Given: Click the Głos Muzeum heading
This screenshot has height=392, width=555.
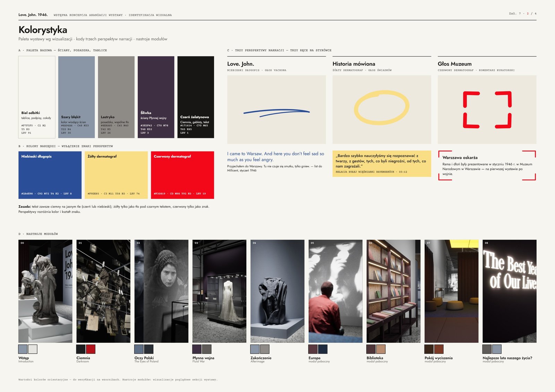Looking at the screenshot, I should tap(454, 64).
